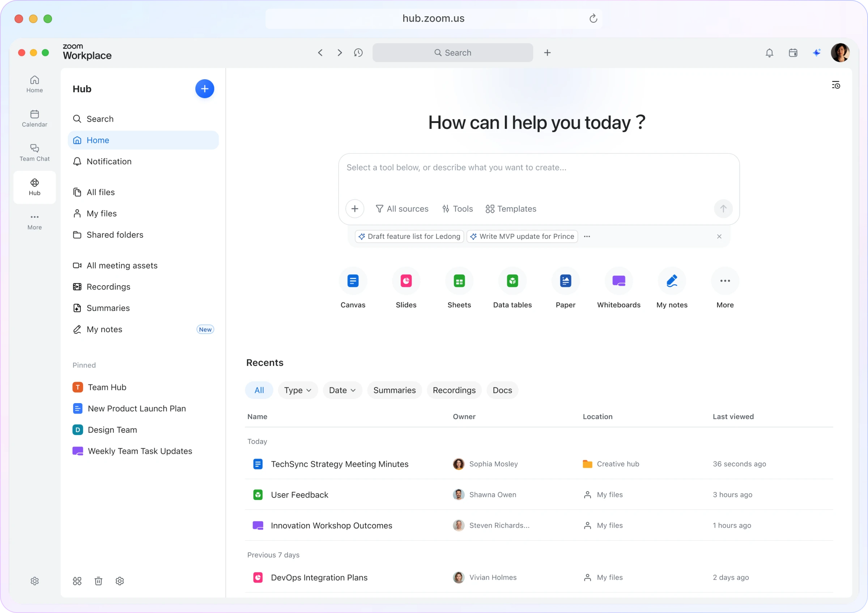Open Summaries in the sidebar
This screenshot has width=868, height=613.
pyautogui.click(x=143, y=308)
